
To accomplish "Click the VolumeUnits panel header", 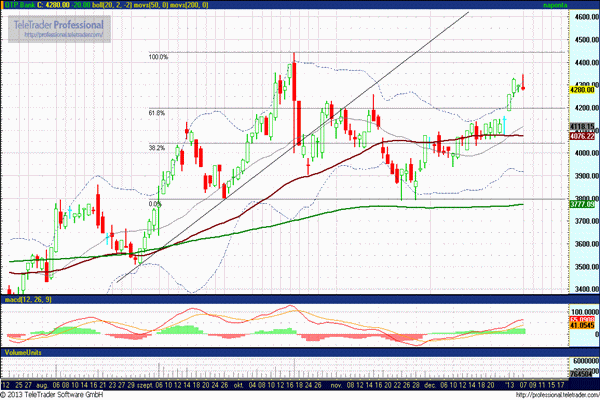I will point(24,353).
